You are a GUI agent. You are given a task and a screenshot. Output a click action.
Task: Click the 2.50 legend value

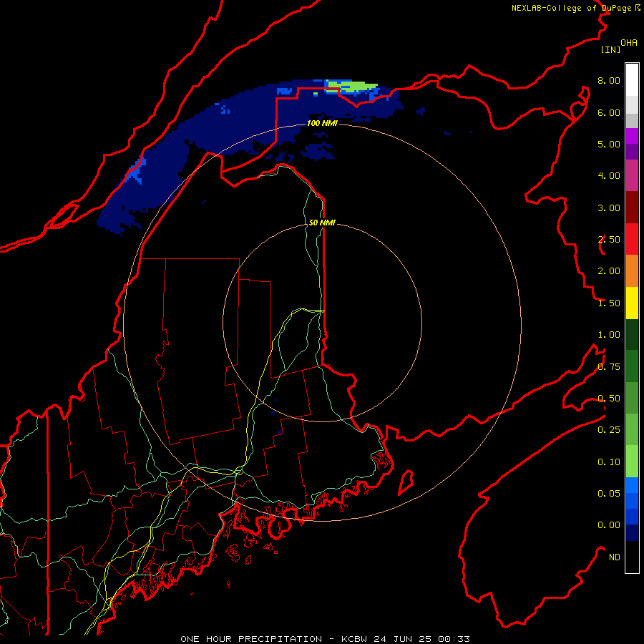(609, 240)
